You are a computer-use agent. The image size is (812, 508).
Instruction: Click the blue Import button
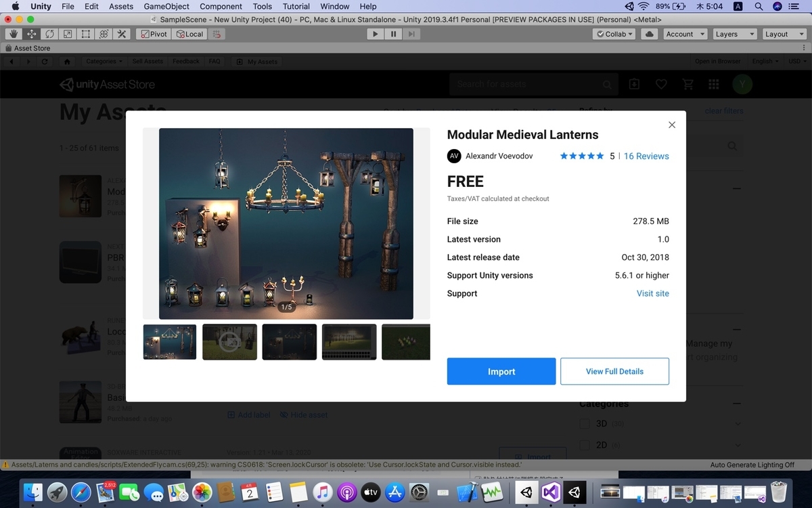point(501,371)
